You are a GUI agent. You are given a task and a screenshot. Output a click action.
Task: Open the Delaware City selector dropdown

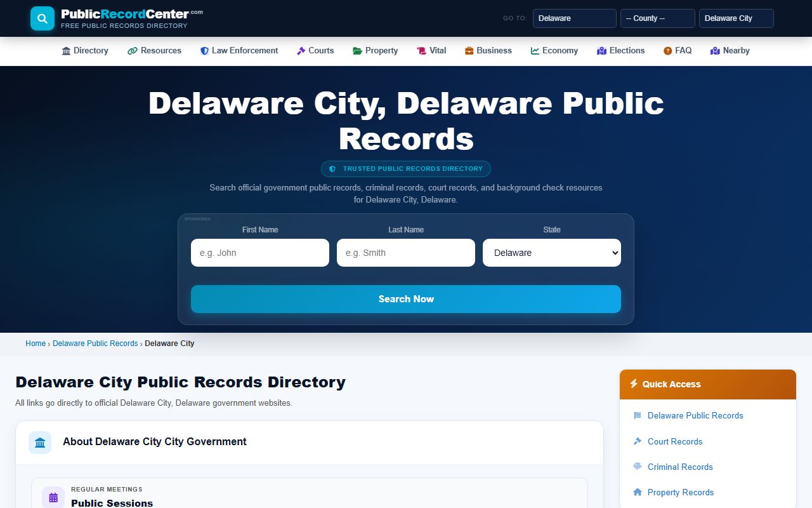(x=737, y=18)
